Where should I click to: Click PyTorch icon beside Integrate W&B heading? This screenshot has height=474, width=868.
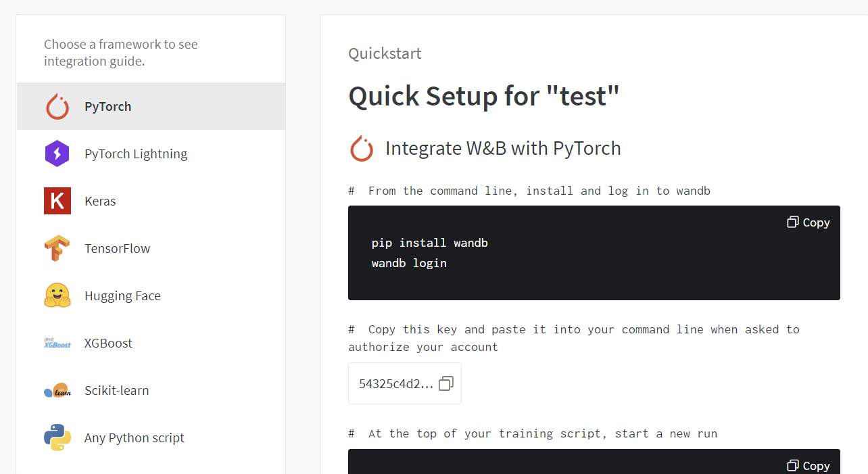(362, 148)
